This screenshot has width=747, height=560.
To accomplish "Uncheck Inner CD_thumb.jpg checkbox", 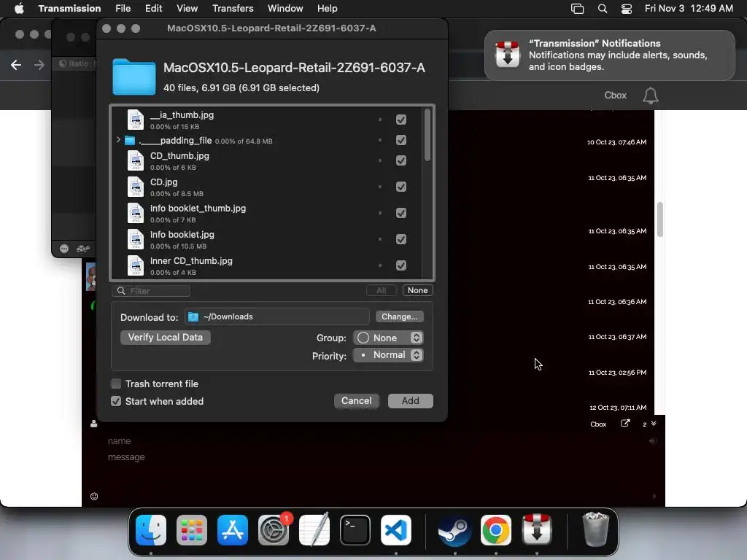I will pos(401,265).
